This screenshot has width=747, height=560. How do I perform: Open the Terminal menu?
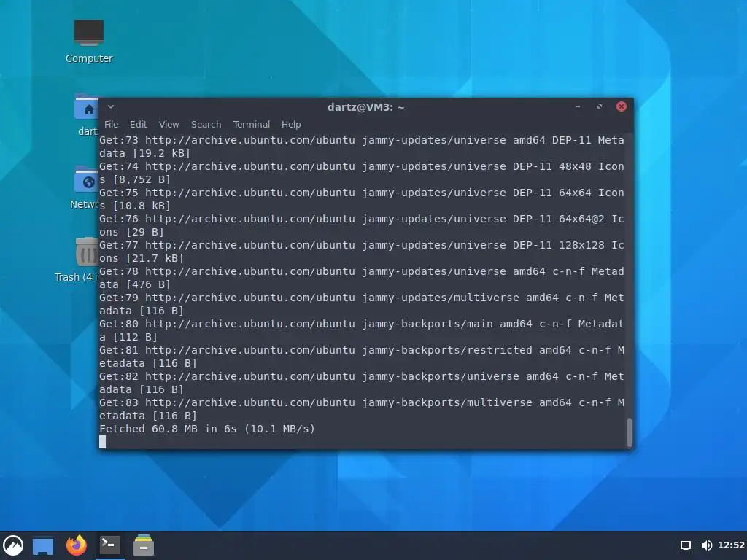pyautogui.click(x=251, y=124)
